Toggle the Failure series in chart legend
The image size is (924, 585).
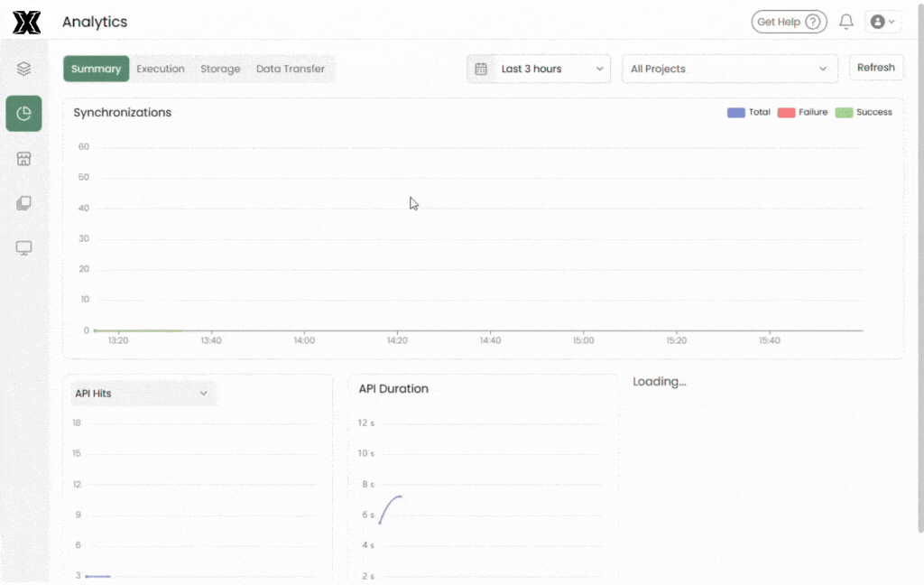pyautogui.click(x=802, y=113)
